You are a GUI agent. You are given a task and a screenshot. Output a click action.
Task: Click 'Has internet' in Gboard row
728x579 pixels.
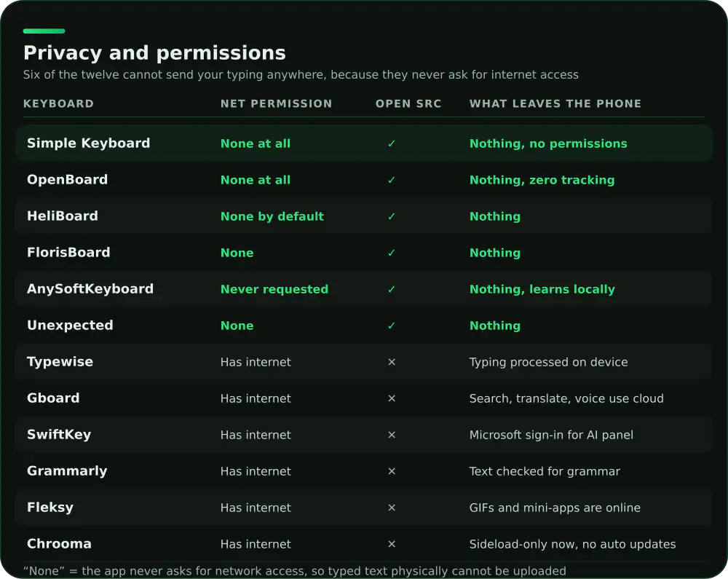point(256,398)
